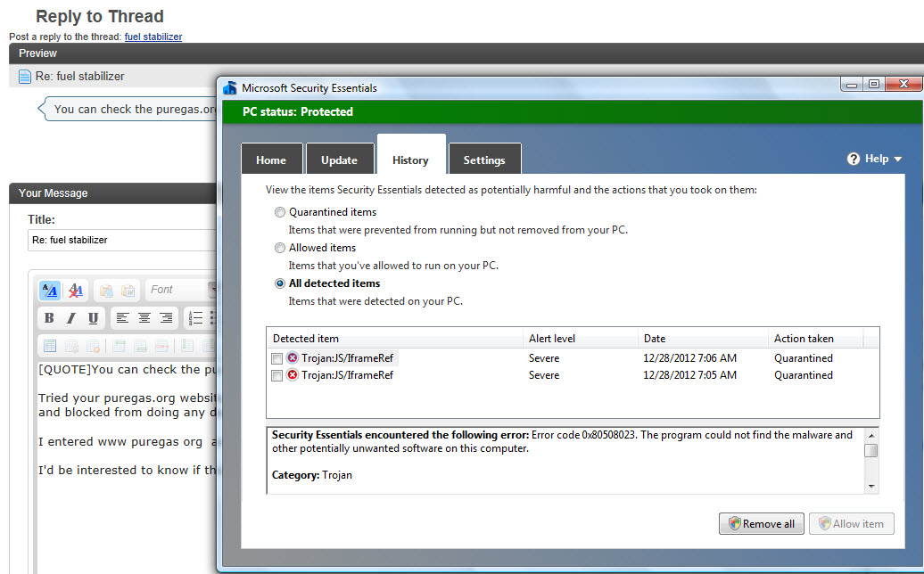The height and width of the screenshot is (574, 924).
Task: Click the delete table icon
Action: pyautogui.click(x=93, y=346)
